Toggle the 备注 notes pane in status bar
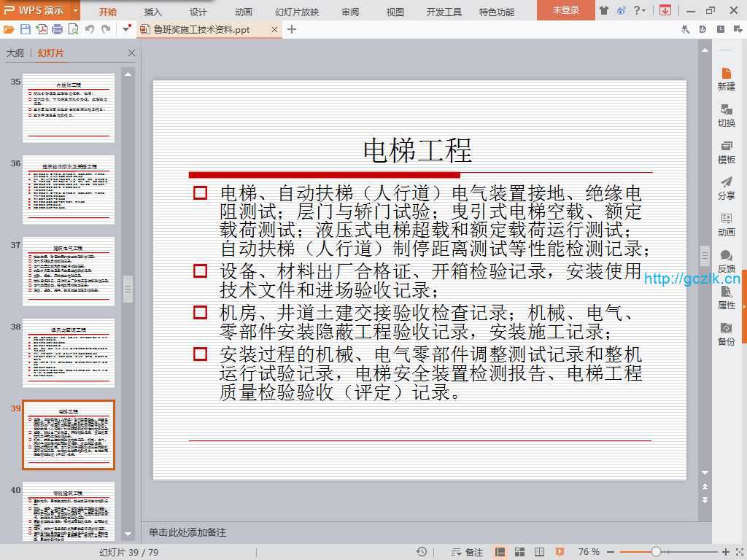Image resolution: width=747 pixels, height=560 pixels. point(468,552)
